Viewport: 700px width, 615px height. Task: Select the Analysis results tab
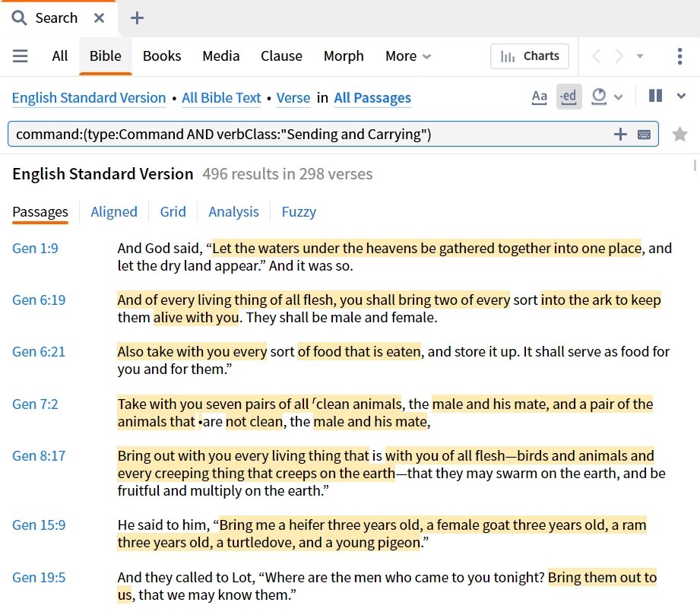(x=233, y=212)
